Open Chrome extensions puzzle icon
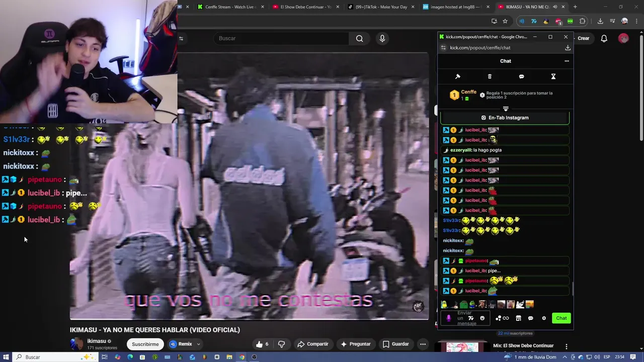Viewport: 644px width, 362px height. pos(583,21)
